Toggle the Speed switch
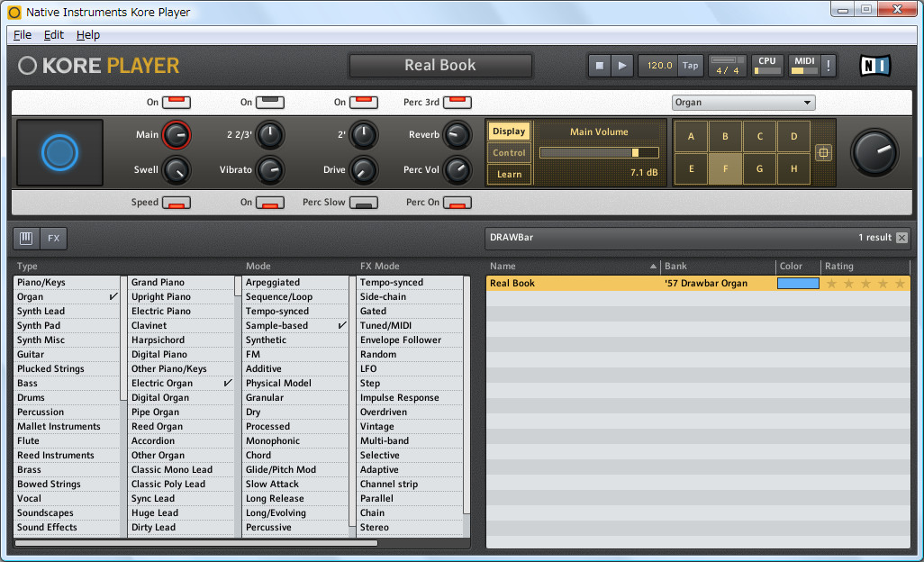Image resolution: width=924 pixels, height=562 pixels. (177, 203)
